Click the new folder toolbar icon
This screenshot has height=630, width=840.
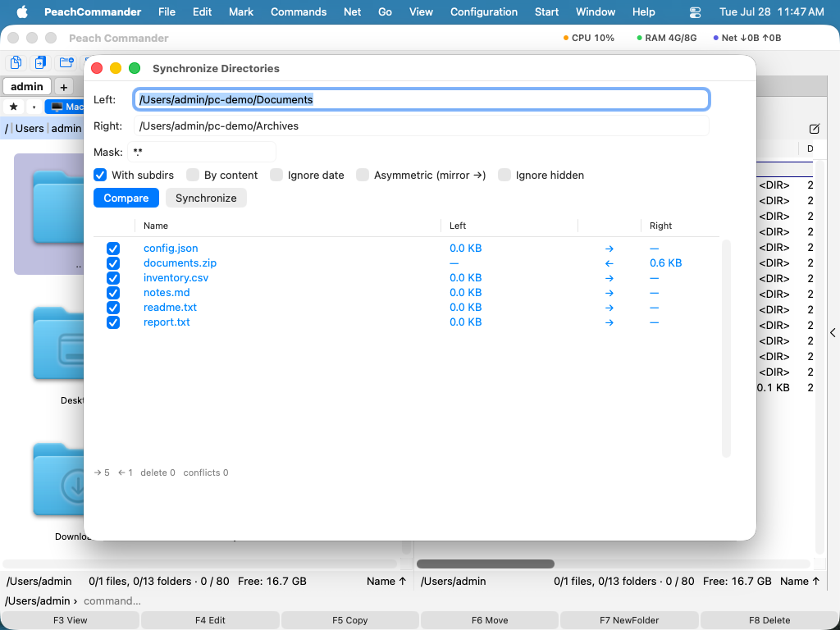[x=67, y=62]
